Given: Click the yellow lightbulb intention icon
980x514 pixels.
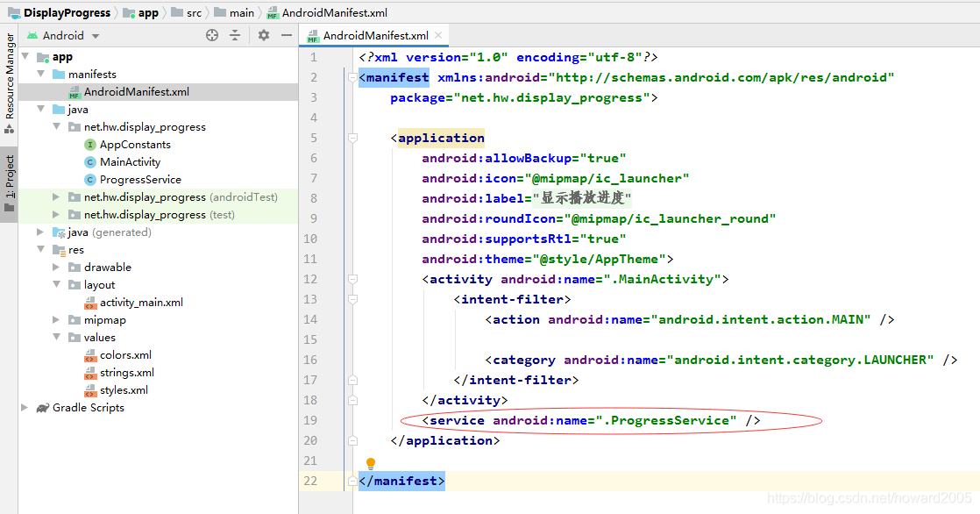Looking at the screenshot, I should (x=371, y=463).
